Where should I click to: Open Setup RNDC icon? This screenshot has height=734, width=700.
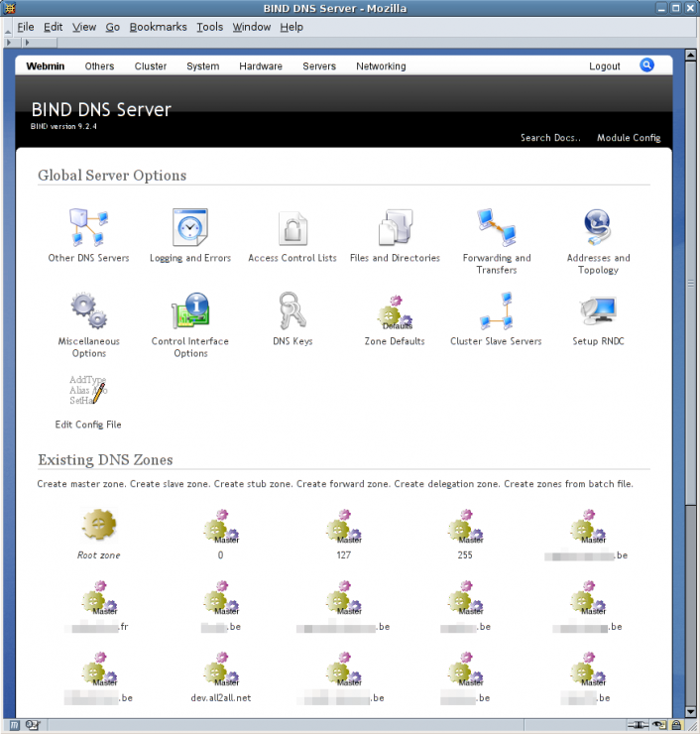coord(598,311)
